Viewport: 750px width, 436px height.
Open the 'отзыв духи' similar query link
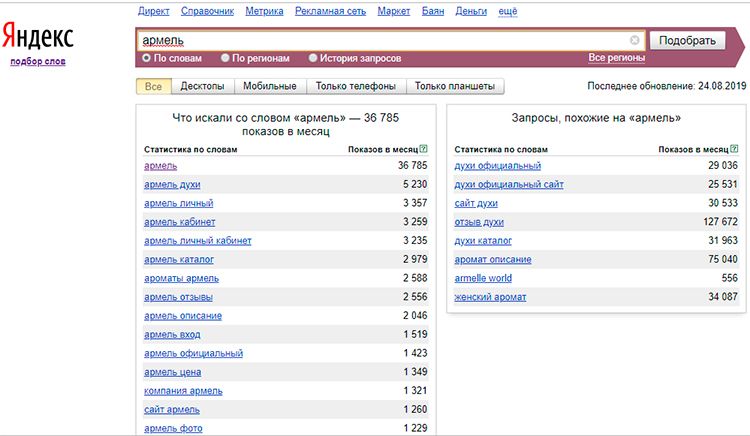(479, 222)
